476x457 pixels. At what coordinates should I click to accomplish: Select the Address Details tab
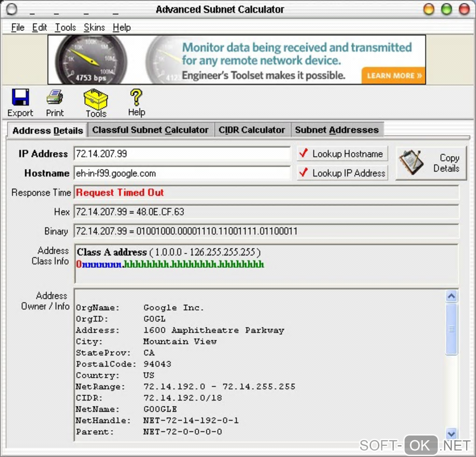point(47,131)
